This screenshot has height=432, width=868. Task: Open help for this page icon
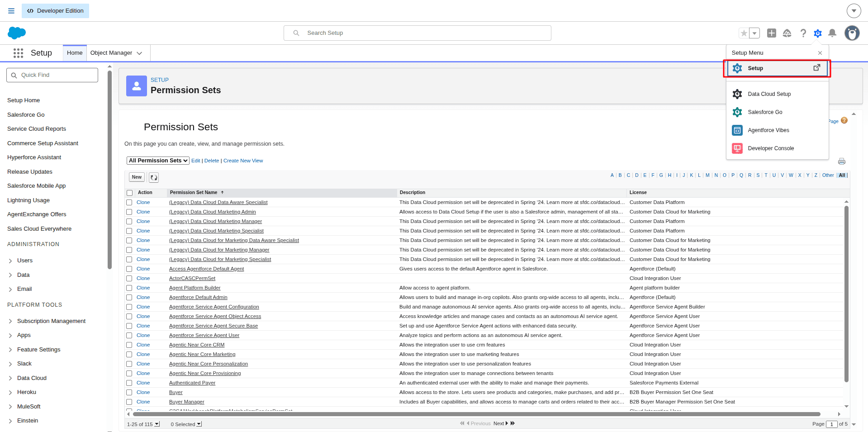(x=844, y=120)
